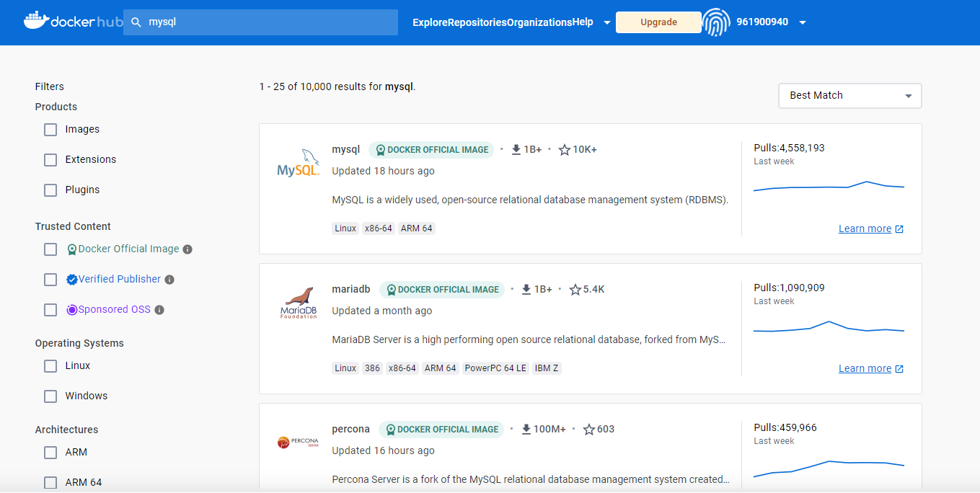The image size is (980, 493).
Task: Click info icon beside Docker Official Image filter
Action: [187, 249]
